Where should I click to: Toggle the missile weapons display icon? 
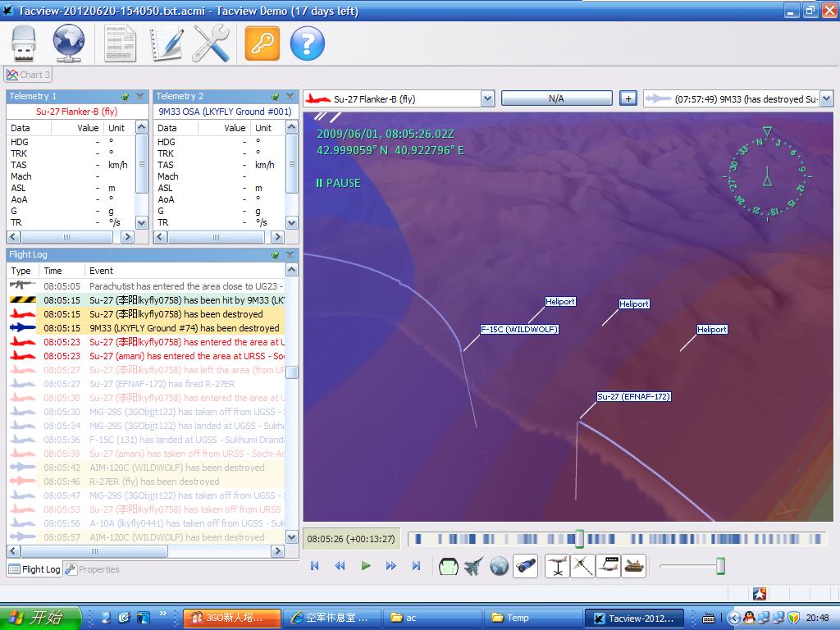(582, 566)
